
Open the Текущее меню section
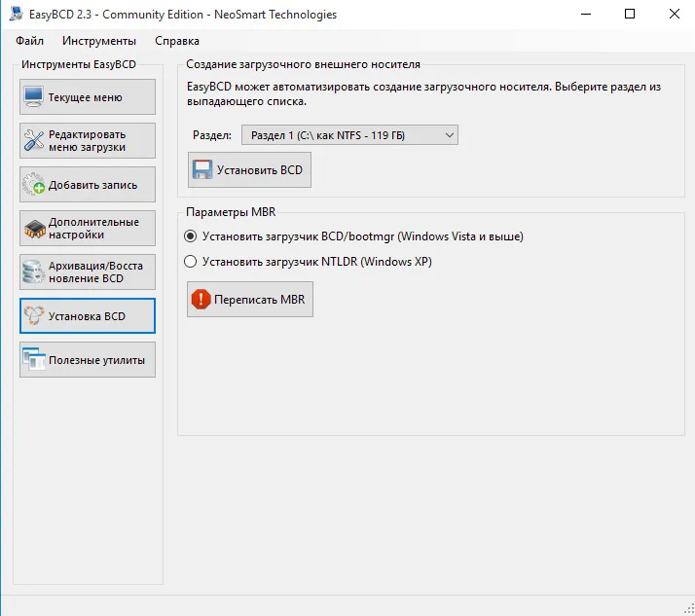click(x=88, y=97)
